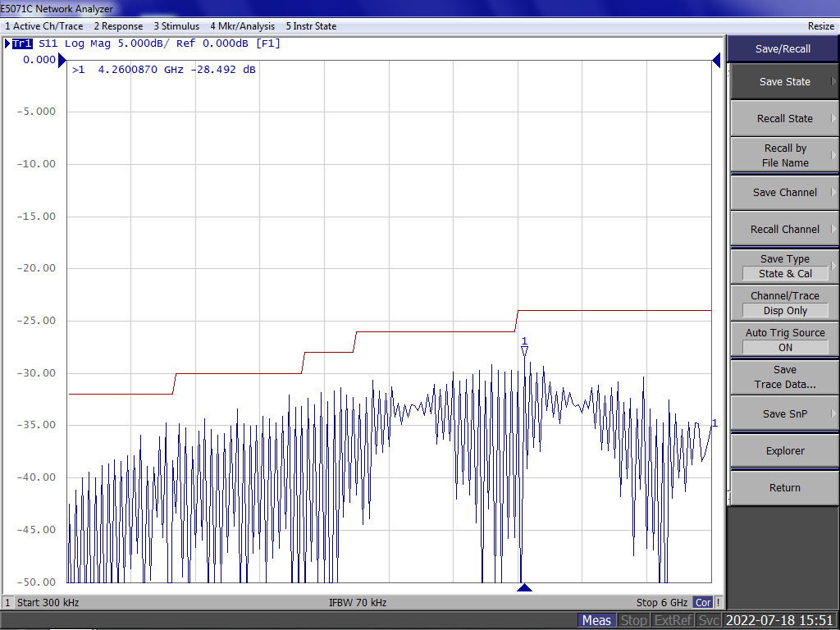Open the Save Type State & Cal options
The width and height of the screenshot is (840, 630).
point(785,266)
